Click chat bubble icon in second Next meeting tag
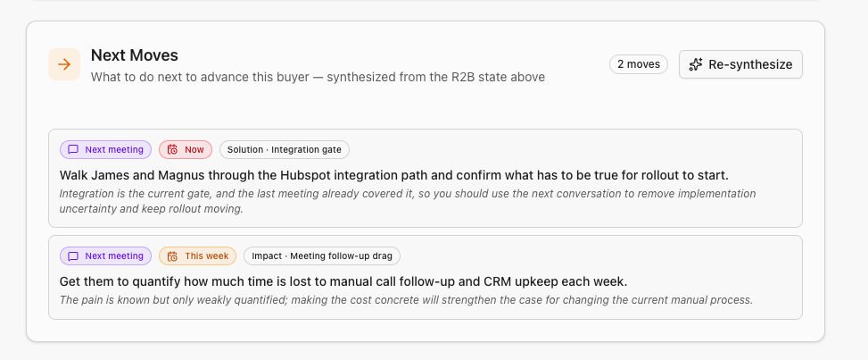Viewport: 868px width, 360px height. point(73,256)
